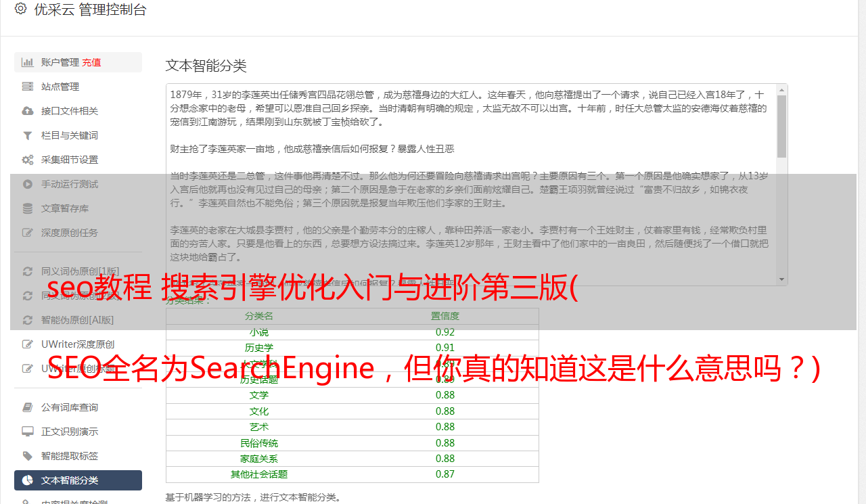
Task: Click the edit icon for 深度原创任务
Action: (x=28, y=233)
